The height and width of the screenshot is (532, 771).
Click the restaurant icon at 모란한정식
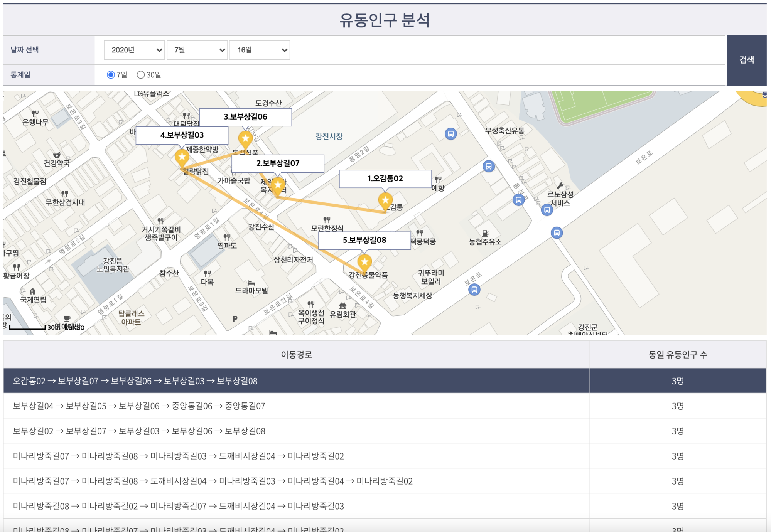pyautogui.click(x=327, y=220)
